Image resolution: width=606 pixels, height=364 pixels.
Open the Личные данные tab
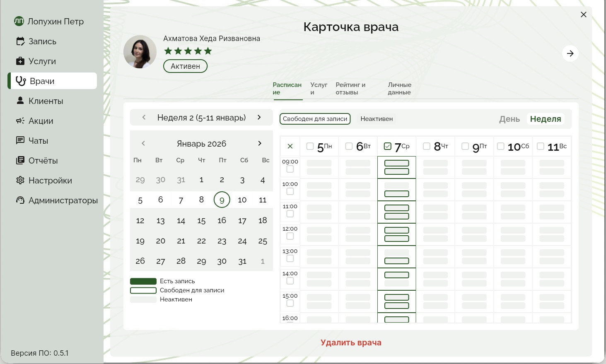(x=399, y=88)
